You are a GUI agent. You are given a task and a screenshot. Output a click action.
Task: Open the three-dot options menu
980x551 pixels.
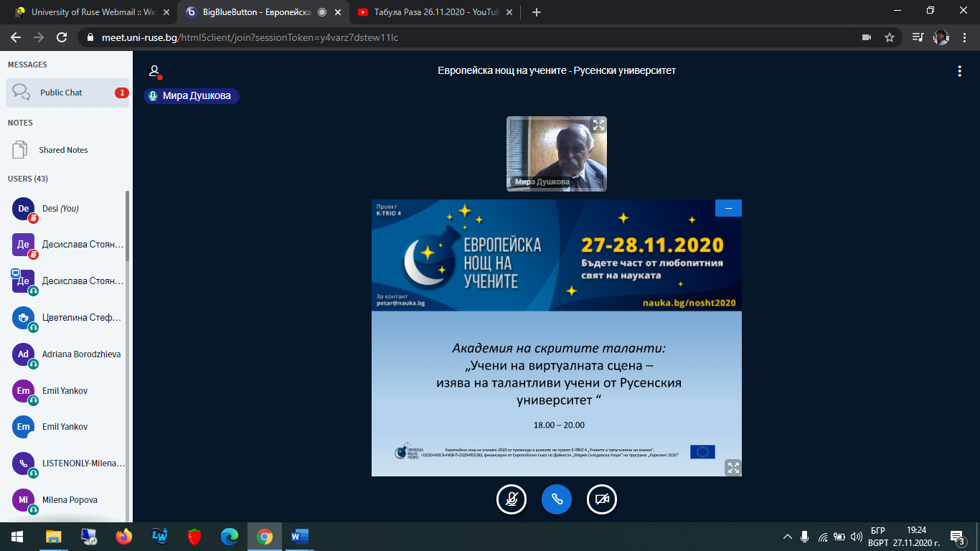coord(959,71)
